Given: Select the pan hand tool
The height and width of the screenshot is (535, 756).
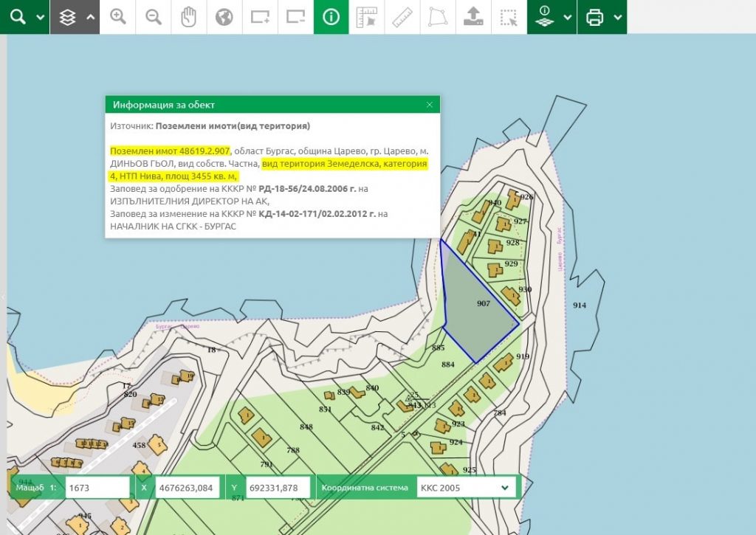Looking at the screenshot, I should click(x=189, y=17).
